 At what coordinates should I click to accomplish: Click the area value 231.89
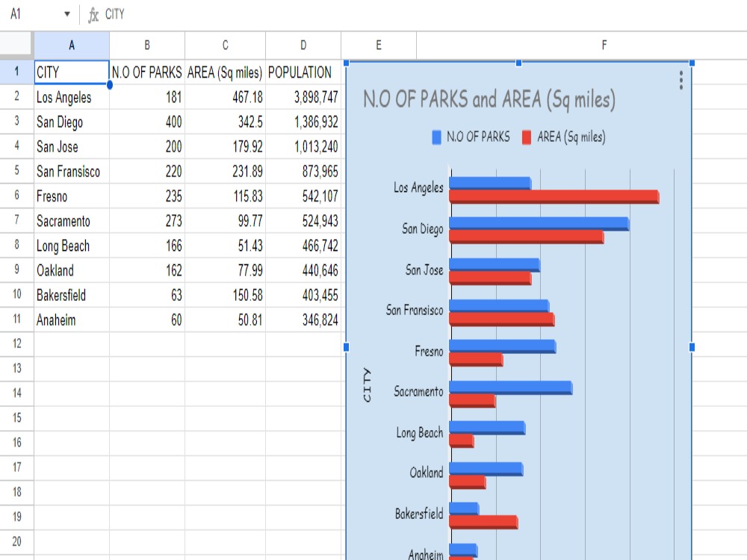(x=226, y=172)
